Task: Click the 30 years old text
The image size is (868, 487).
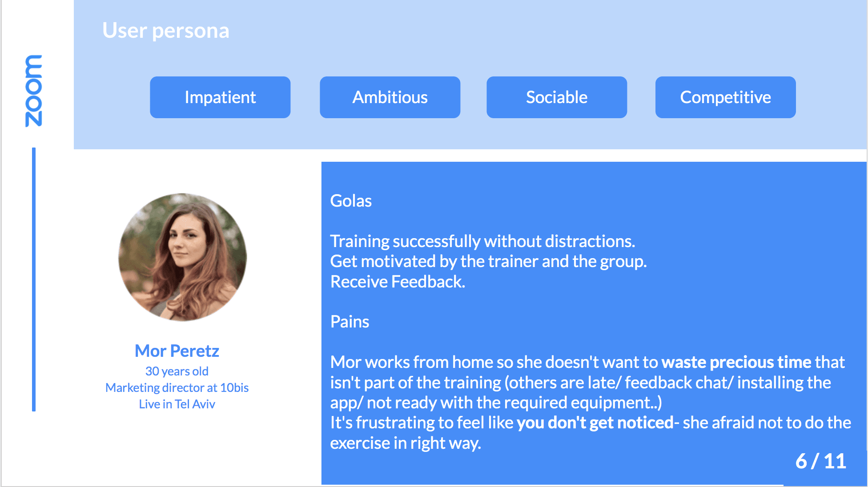Action: point(177,371)
